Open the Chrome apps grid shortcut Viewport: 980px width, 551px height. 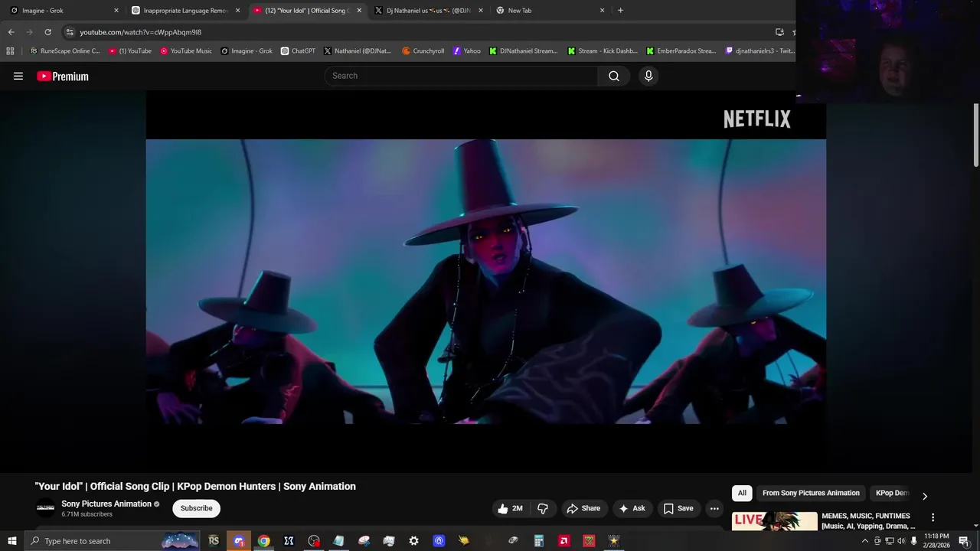[10, 51]
